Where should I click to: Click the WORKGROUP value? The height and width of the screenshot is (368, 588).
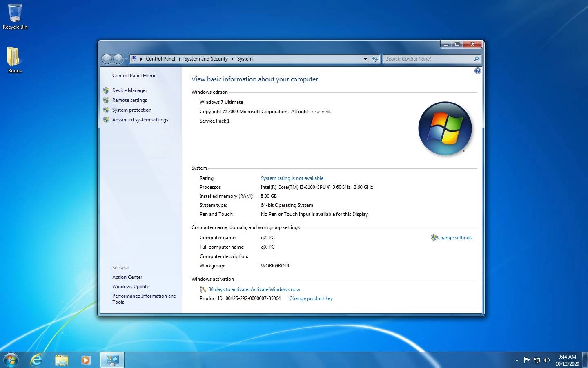276,266
